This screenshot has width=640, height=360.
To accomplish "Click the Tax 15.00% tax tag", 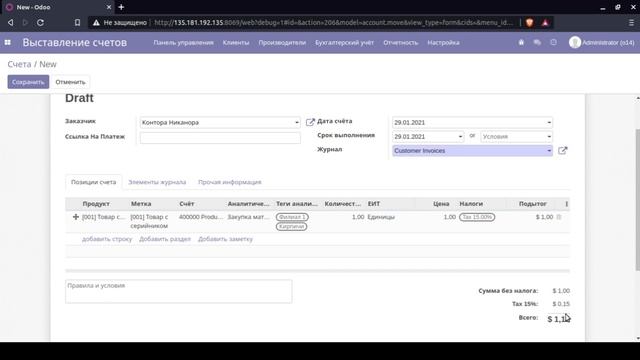I will pos(477,217).
